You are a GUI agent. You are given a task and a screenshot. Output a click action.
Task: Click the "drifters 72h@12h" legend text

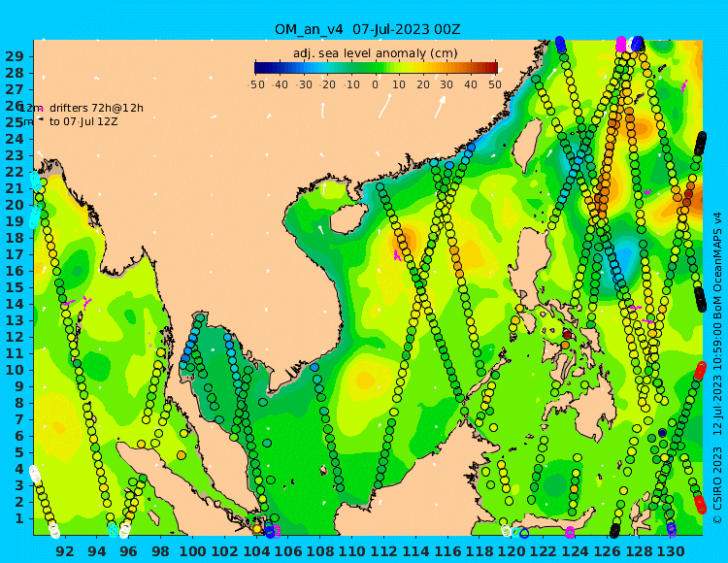point(96,108)
